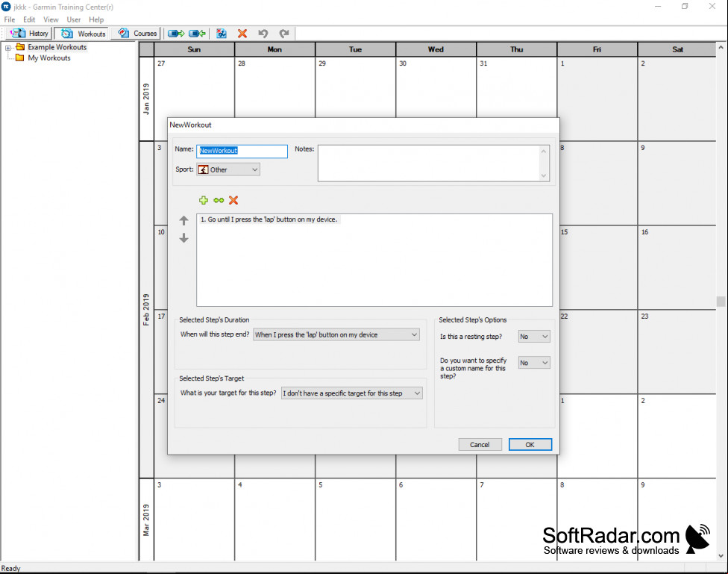Select step 1 'Go until I press the lap button'
Screen dimensions: 728x574
point(269,219)
